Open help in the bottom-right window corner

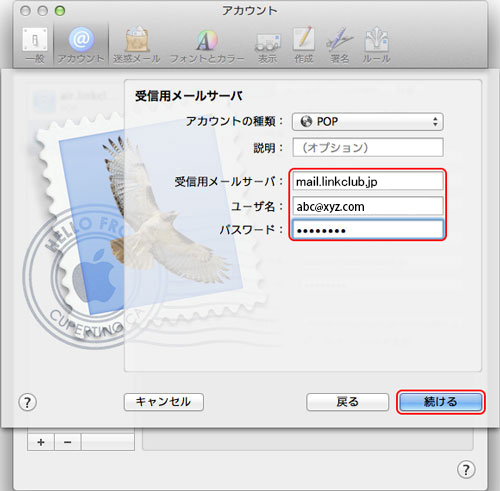(x=466, y=470)
